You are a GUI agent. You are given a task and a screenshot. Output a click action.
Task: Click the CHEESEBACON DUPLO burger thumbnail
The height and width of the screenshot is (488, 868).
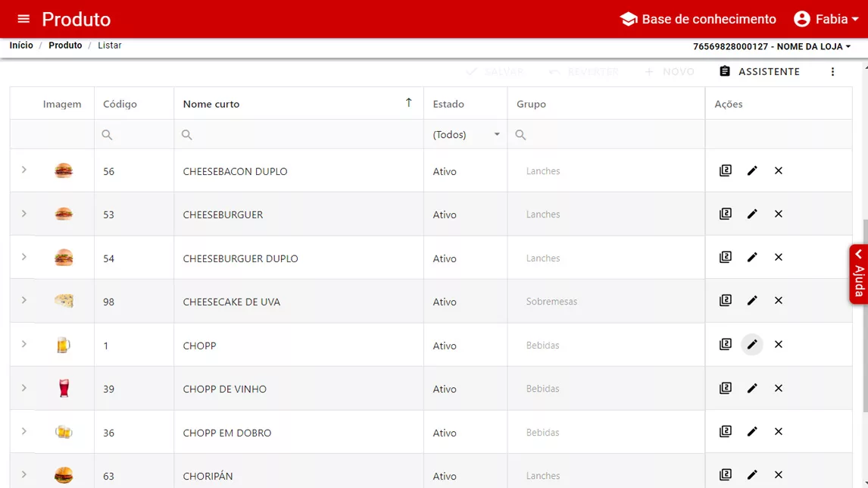64,170
